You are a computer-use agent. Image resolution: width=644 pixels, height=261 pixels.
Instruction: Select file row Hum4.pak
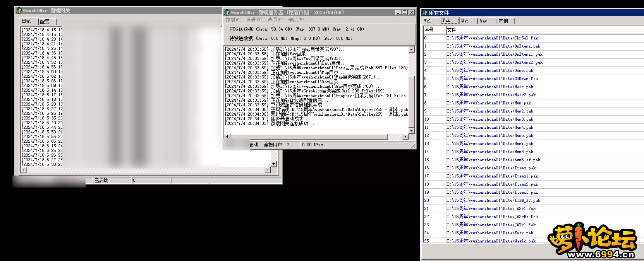pyautogui.click(x=533, y=127)
